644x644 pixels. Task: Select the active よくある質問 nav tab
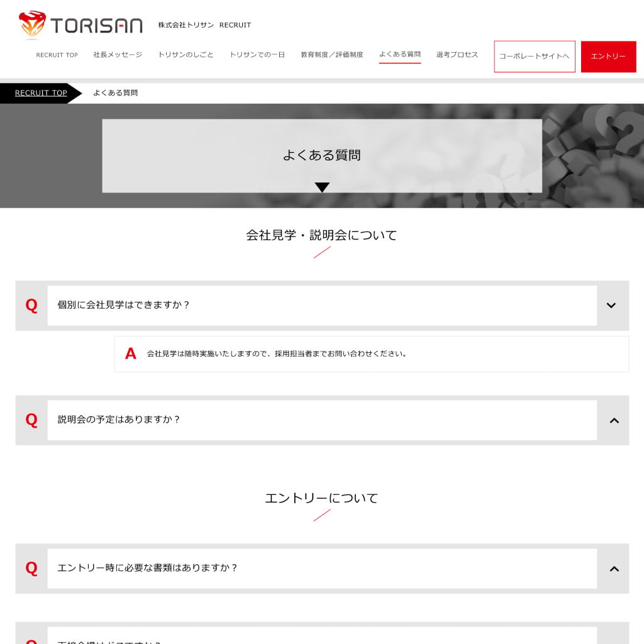click(399, 55)
